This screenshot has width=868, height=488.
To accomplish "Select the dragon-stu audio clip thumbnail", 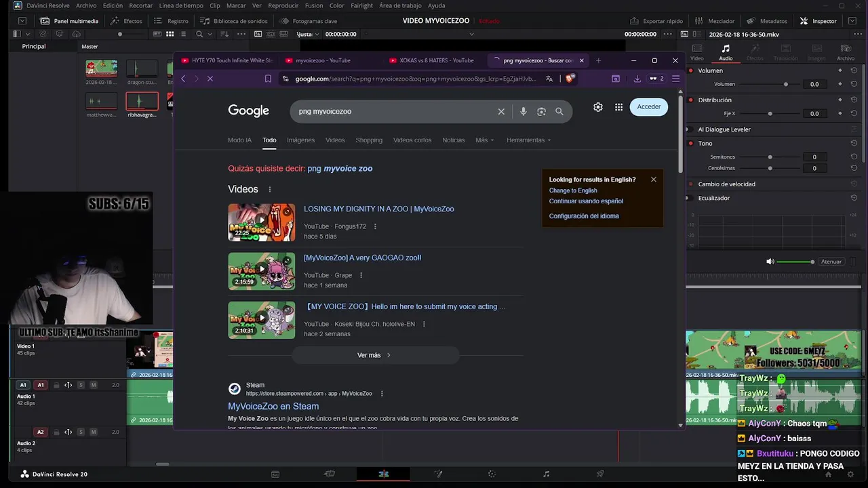I will [142, 68].
